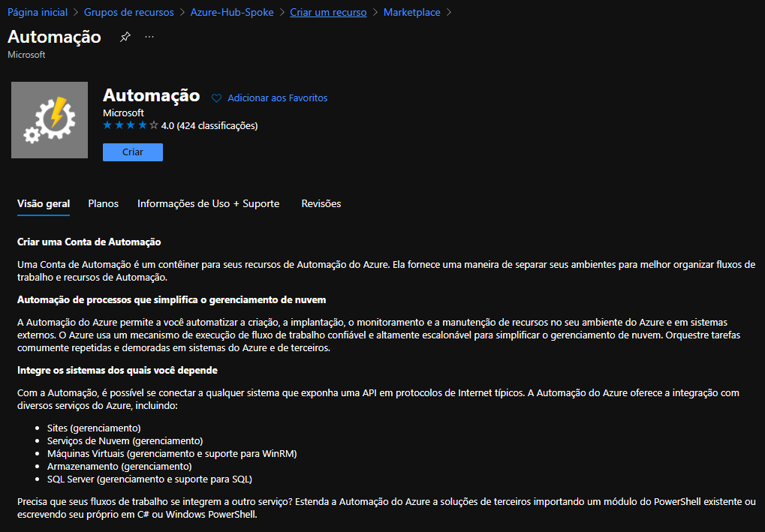Select the Visão geral tab
Viewport: 765px width, 532px height.
tap(44, 203)
